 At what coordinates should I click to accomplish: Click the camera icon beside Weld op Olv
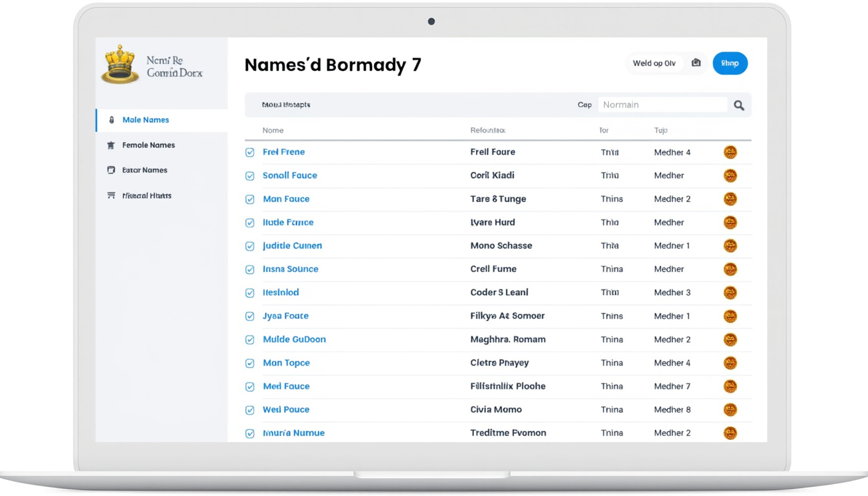pyautogui.click(x=696, y=63)
